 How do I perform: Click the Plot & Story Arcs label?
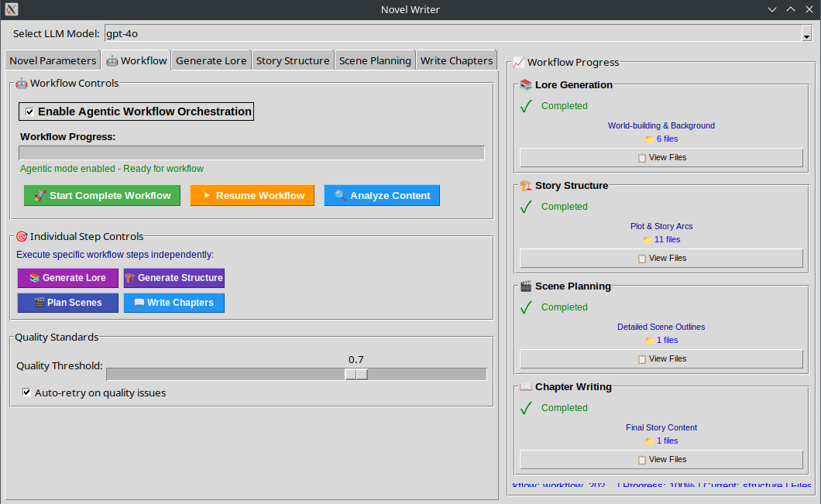pos(661,226)
